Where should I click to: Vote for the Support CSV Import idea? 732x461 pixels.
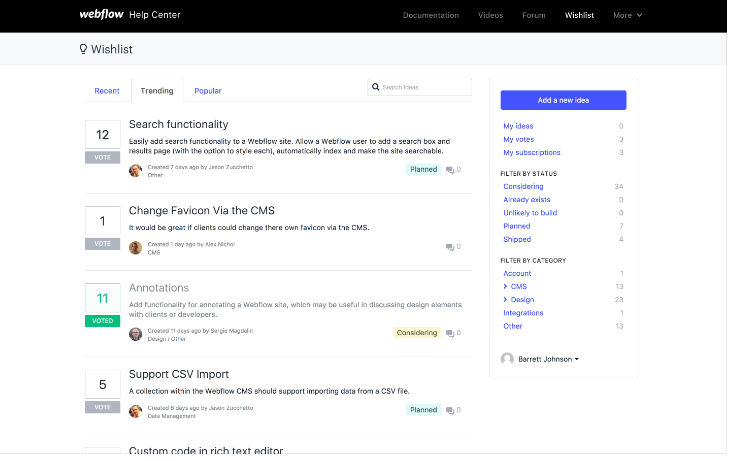pyautogui.click(x=103, y=408)
